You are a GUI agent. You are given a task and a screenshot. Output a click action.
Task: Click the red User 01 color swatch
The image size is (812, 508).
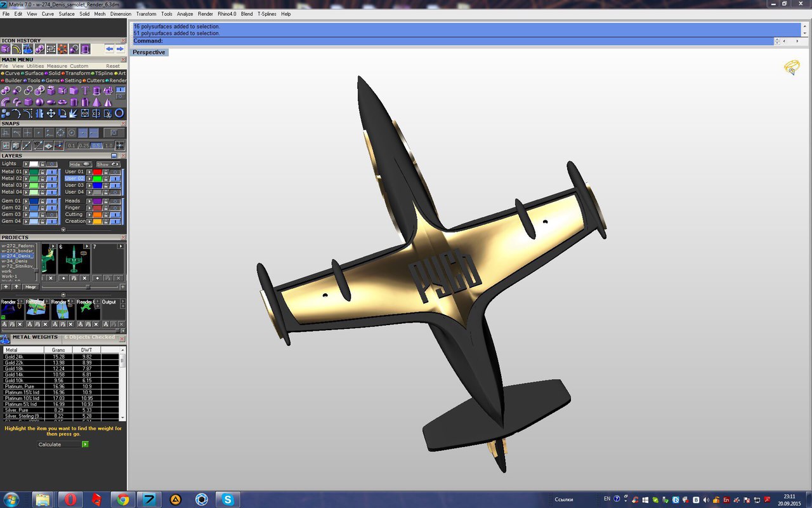tap(98, 172)
